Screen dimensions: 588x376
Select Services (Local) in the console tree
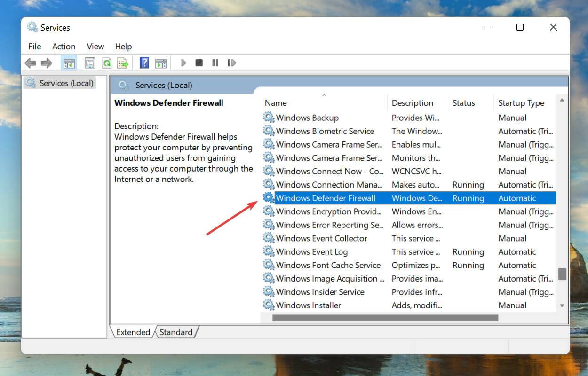pyautogui.click(x=66, y=83)
